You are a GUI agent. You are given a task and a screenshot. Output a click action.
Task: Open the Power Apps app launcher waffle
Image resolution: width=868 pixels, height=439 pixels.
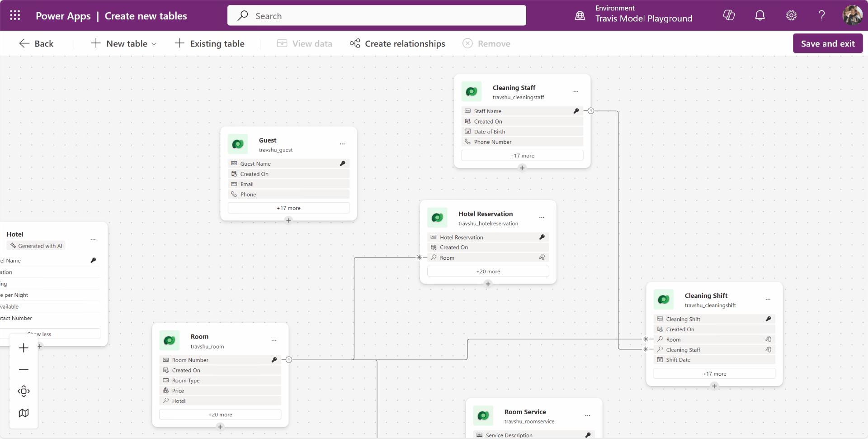15,15
